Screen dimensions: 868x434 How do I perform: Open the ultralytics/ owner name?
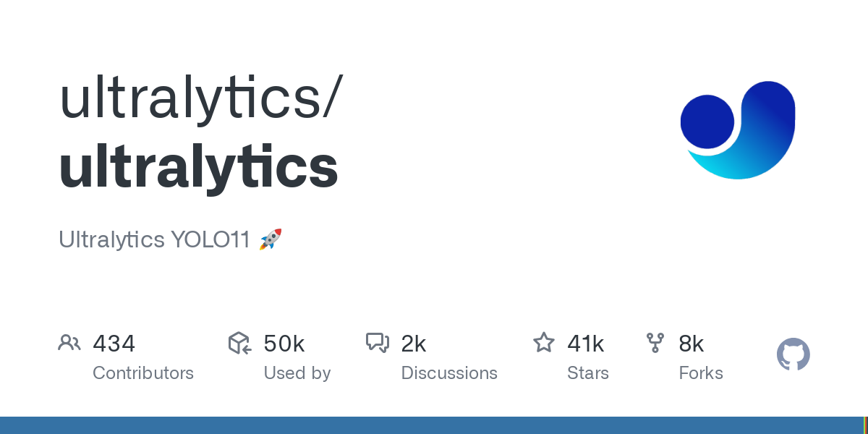click(199, 98)
